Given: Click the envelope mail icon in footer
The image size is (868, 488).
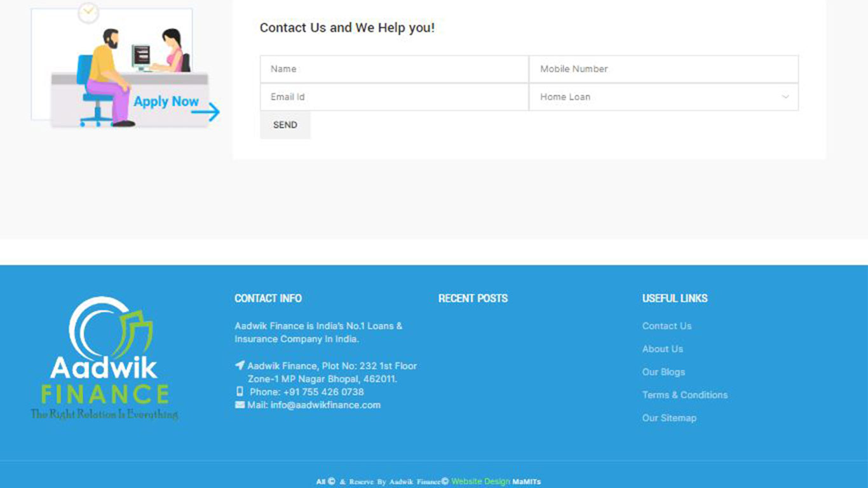Looking at the screenshot, I should 240,405.
